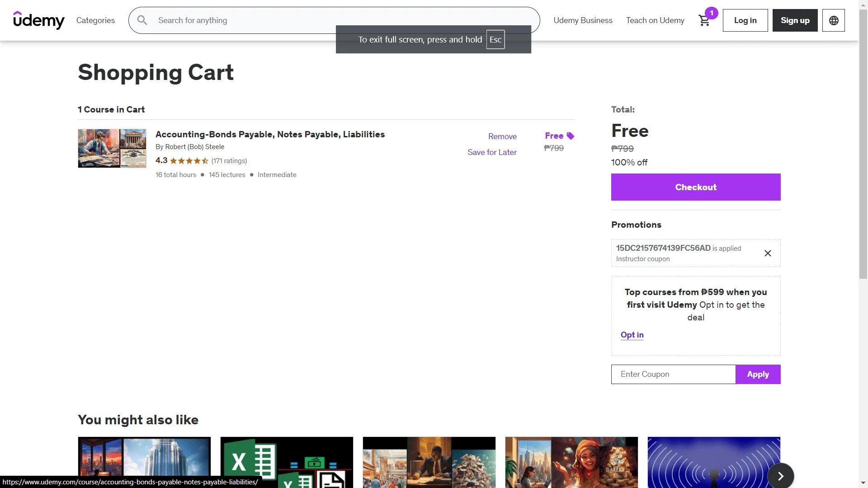Viewport: 868px width, 488px height.
Task: Click the '145 lectures' text
Action: [x=227, y=175]
